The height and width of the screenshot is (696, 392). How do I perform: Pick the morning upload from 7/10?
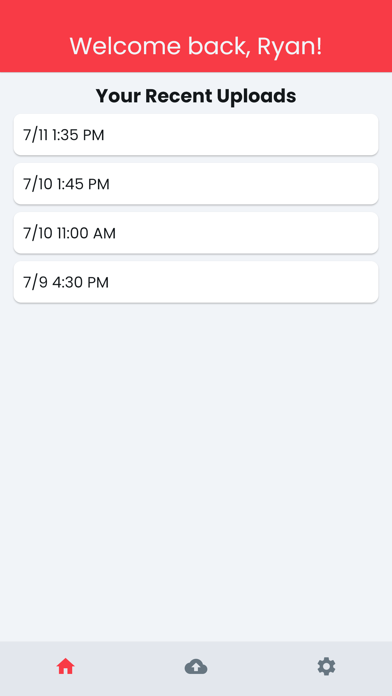tap(196, 233)
